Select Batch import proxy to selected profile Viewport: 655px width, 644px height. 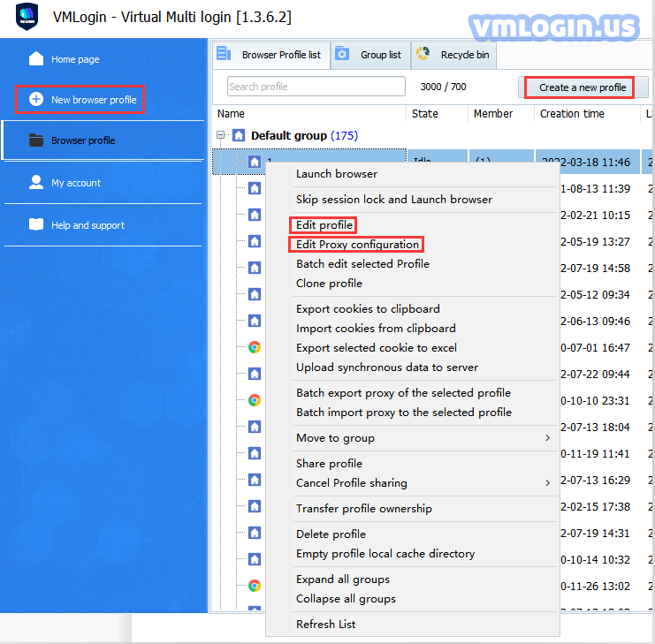point(413,413)
